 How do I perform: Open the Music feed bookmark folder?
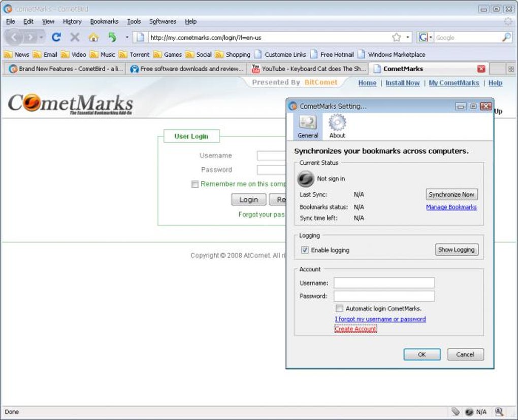click(103, 54)
